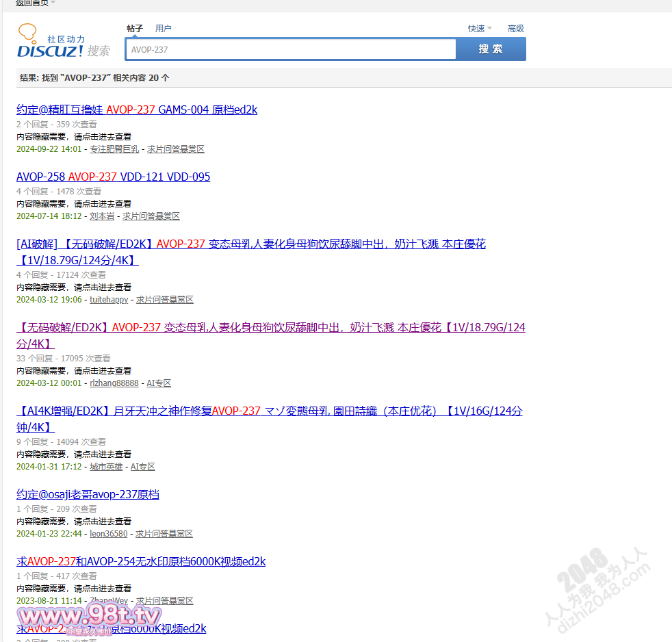Click the 返回首页 link
672x642 pixels.
(x=31, y=3)
